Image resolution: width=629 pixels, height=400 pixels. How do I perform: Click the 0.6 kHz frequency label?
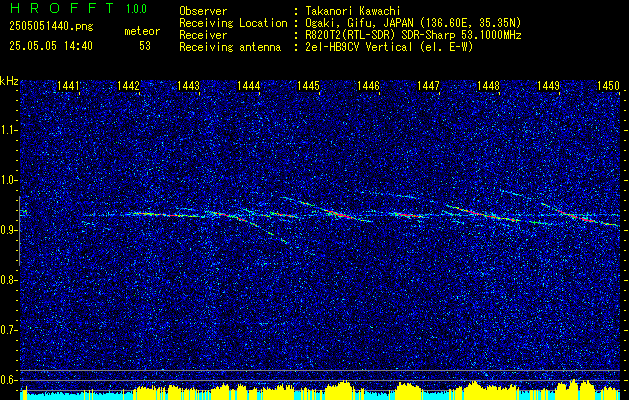click(x=8, y=380)
